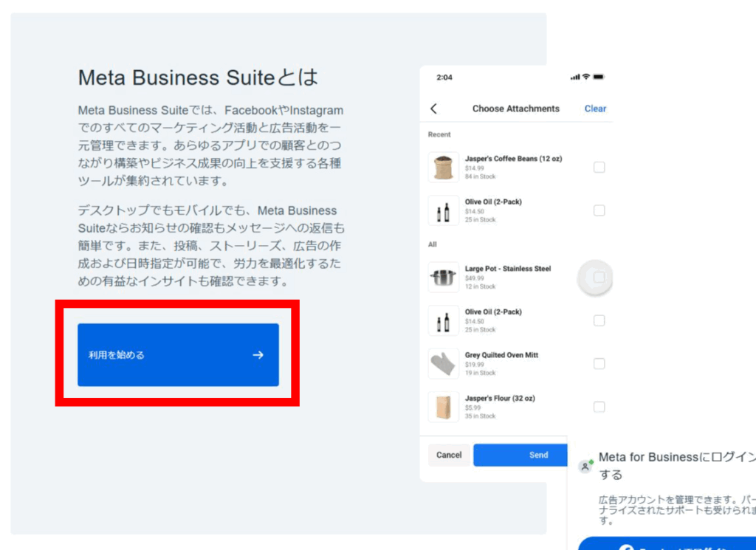Viewport: 756px width, 550px height.
Task: Check the Jasper's Flour (32 oz) checkbox
Action: coord(599,407)
